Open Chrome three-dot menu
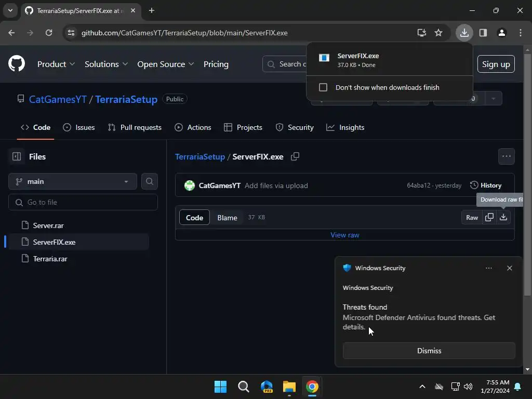Image resolution: width=532 pixels, height=399 pixels. pos(521,33)
